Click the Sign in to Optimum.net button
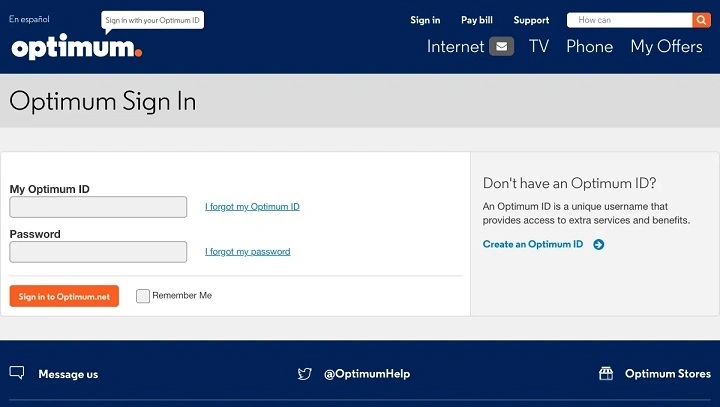The width and height of the screenshot is (720, 407). (64, 296)
